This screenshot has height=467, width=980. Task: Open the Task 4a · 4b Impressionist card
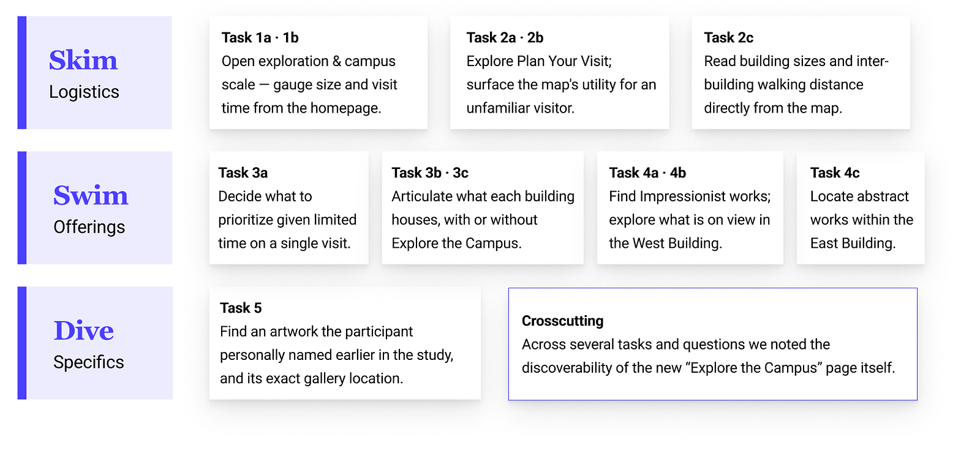coord(690,208)
